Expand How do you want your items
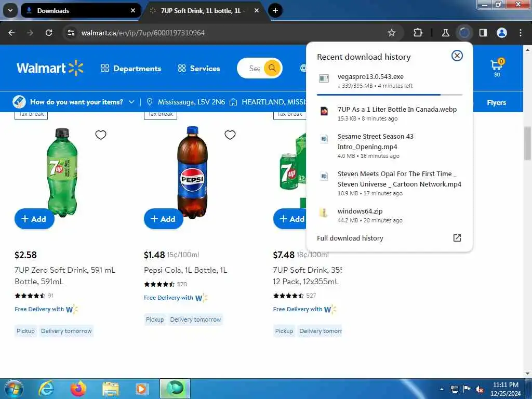The height and width of the screenshot is (399, 532). tap(74, 102)
